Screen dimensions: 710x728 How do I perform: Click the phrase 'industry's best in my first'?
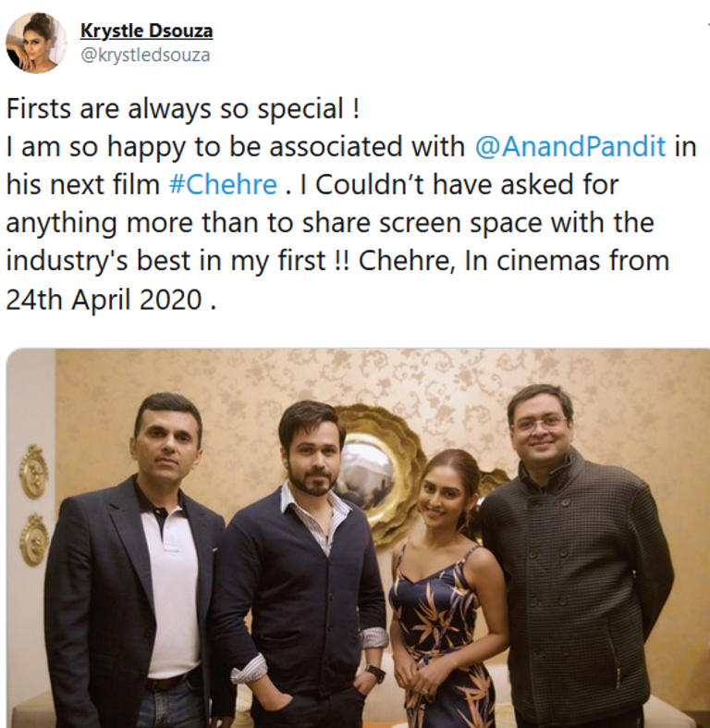[165, 261]
